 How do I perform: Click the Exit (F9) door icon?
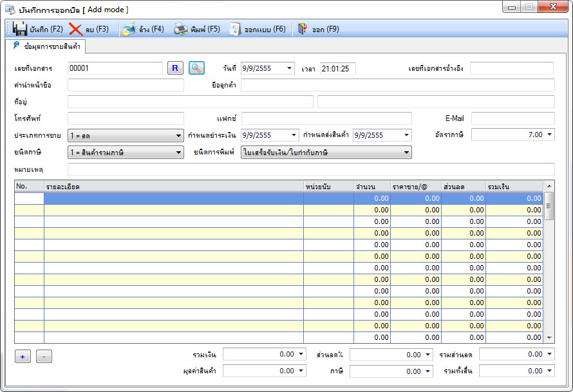tap(303, 29)
